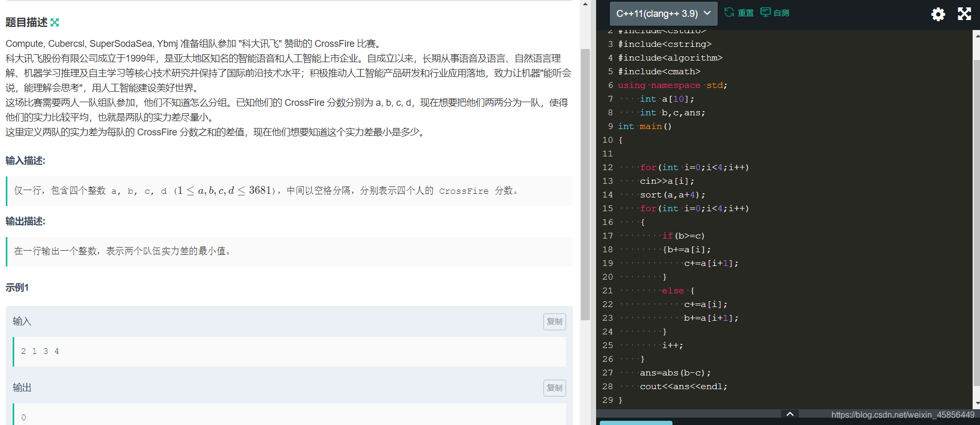Image resolution: width=980 pixels, height=425 pixels.
Task: Click the code line "i++;"
Action: (x=672, y=345)
